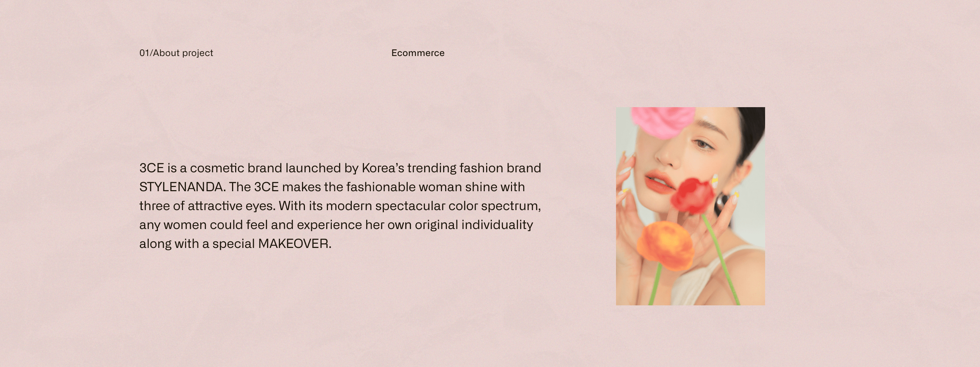The image size is (980, 367).
Task: Click the phrase "color spectrum" in the paragraph
Action: pos(495,206)
